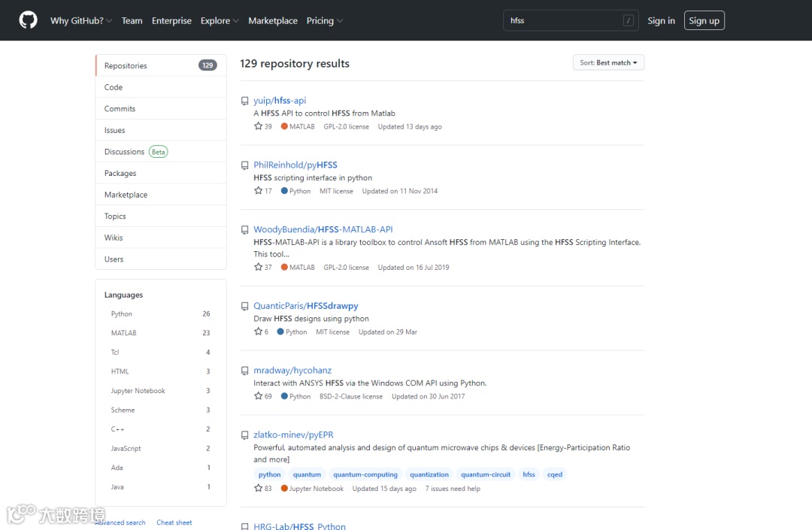Open the yuip/hfss-api repository

pyautogui.click(x=280, y=101)
